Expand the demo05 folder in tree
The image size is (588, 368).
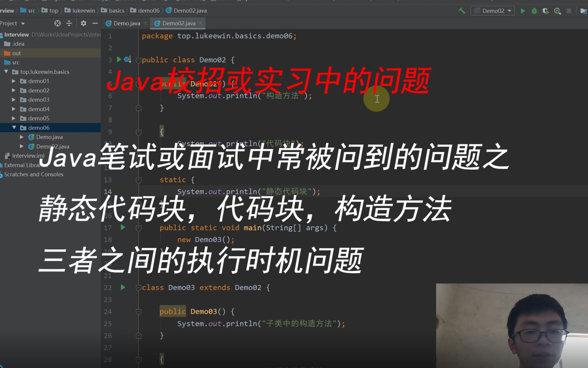click(x=14, y=118)
